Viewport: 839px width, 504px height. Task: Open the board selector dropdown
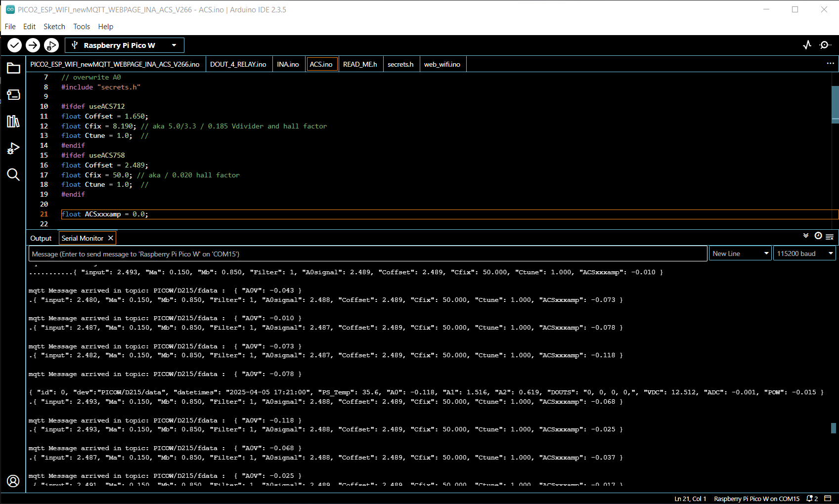(x=125, y=45)
